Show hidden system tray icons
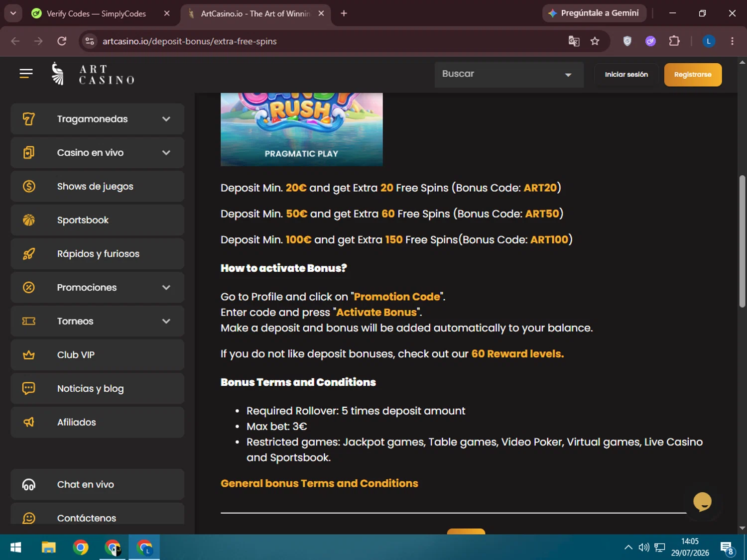747x560 pixels. pyautogui.click(x=628, y=548)
